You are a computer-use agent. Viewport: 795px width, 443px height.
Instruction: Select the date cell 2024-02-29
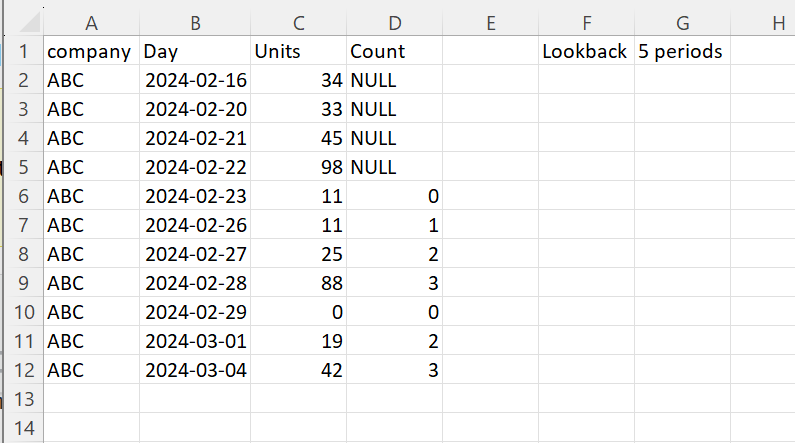click(x=195, y=312)
